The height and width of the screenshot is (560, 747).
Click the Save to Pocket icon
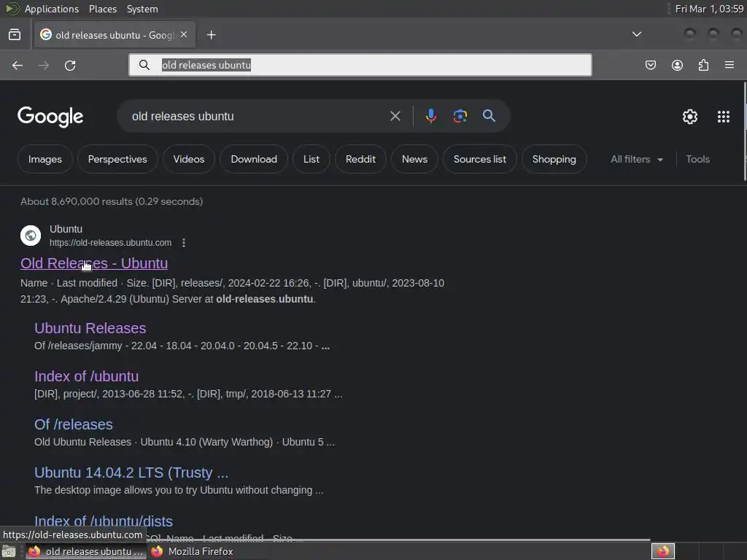pyautogui.click(x=650, y=65)
